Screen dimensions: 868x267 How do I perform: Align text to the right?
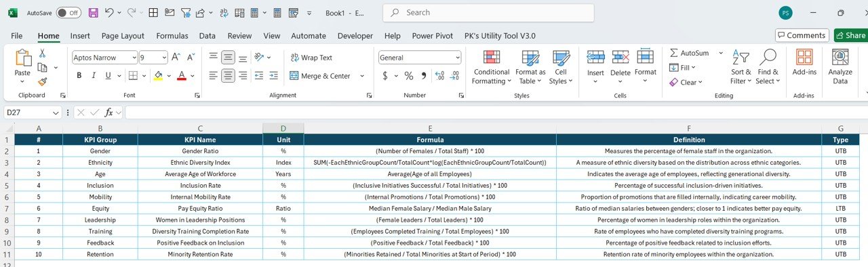pyautogui.click(x=243, y=76)
